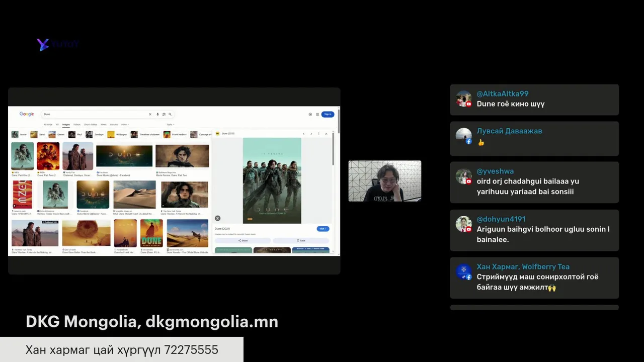
Task: Select the Zendaya filter chip
Action: tap(95, 134)
